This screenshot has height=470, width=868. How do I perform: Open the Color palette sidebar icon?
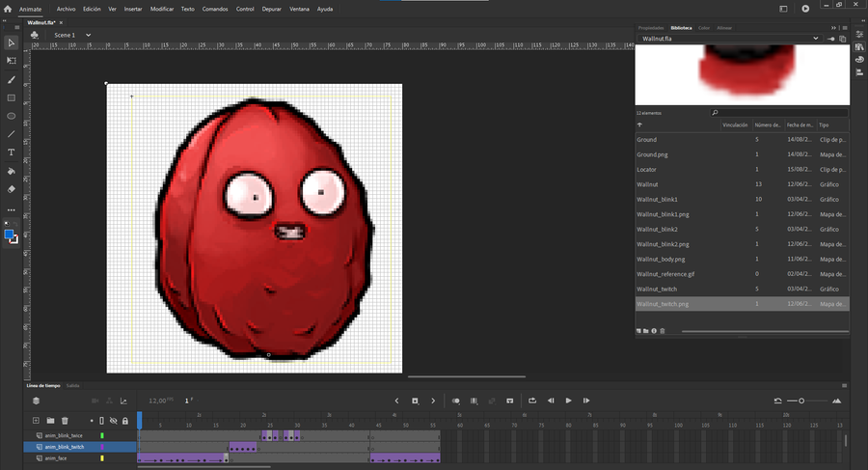[859, 60]
